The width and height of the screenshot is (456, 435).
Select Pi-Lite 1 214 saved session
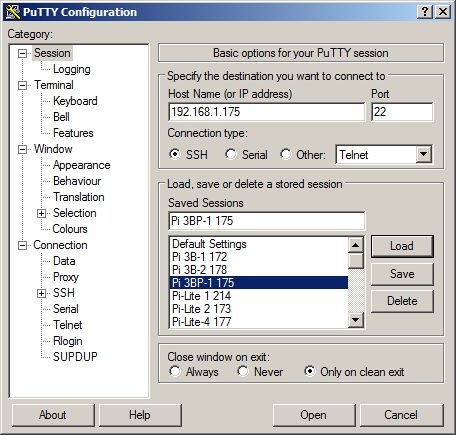(x=259, y=296)
